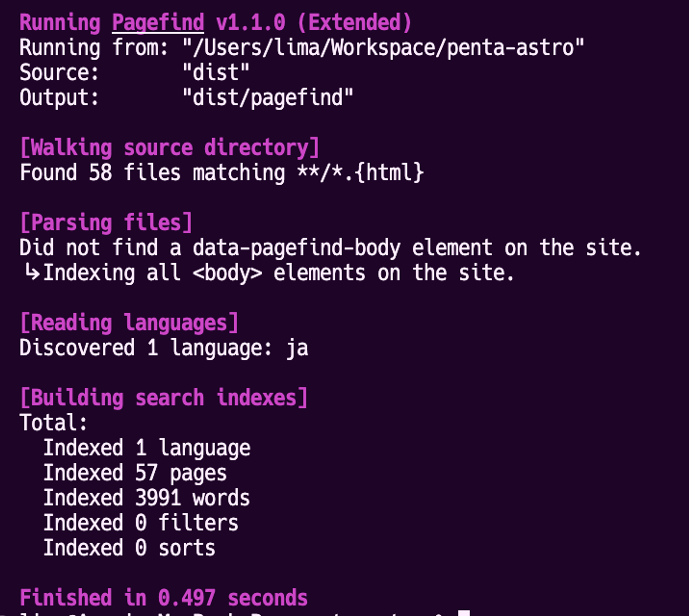689x616 pixels.
Task: Click the 'Indexed 3991 words' line
Action: [x=147, y=498]
